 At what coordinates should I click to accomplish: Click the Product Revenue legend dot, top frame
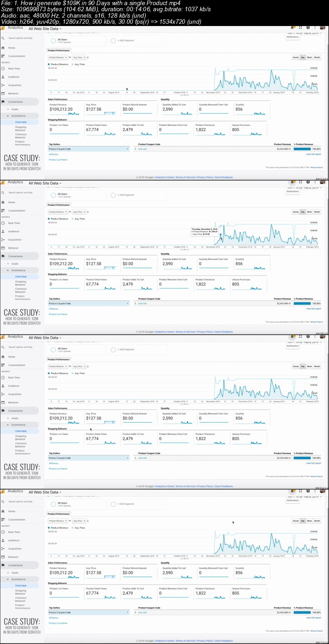pyautogui.click(x=49, y=65)
